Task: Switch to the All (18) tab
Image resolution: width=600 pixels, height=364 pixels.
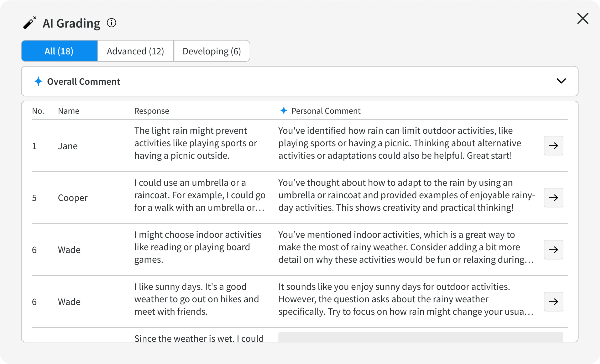Action: coord(59,51)
